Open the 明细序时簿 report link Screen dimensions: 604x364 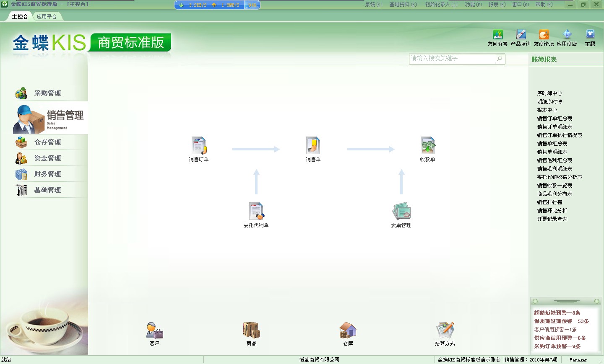coord(549,102)
